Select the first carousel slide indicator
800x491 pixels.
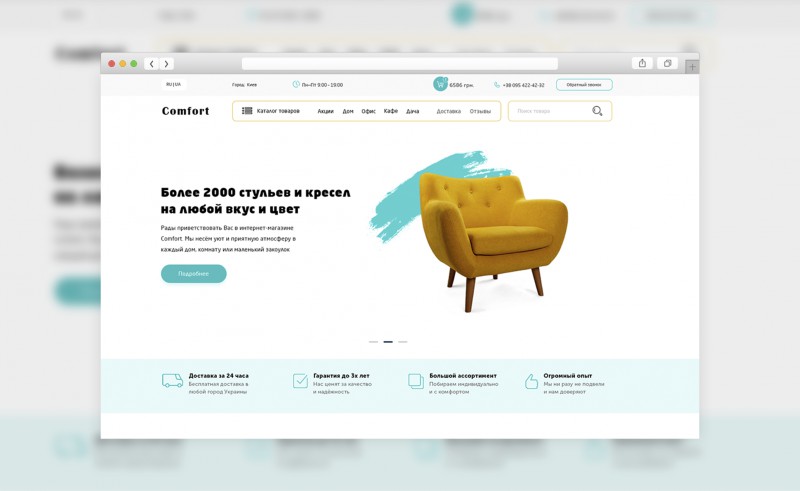coord(373,342)
